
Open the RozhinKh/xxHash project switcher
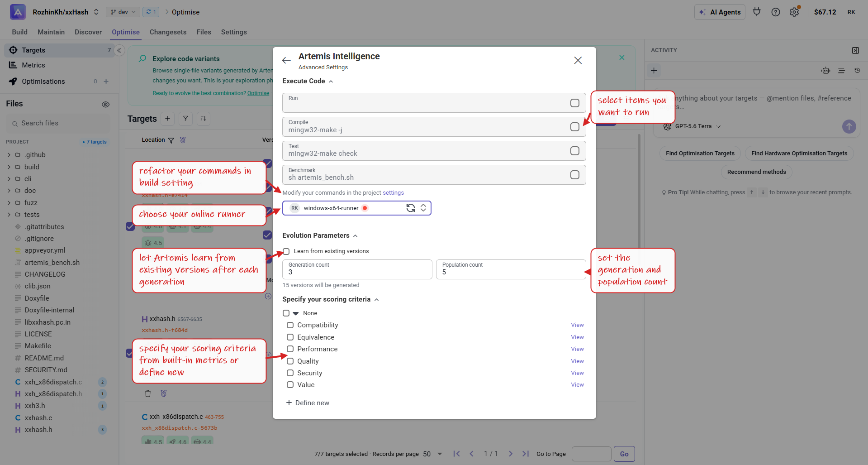coord(65,12)
